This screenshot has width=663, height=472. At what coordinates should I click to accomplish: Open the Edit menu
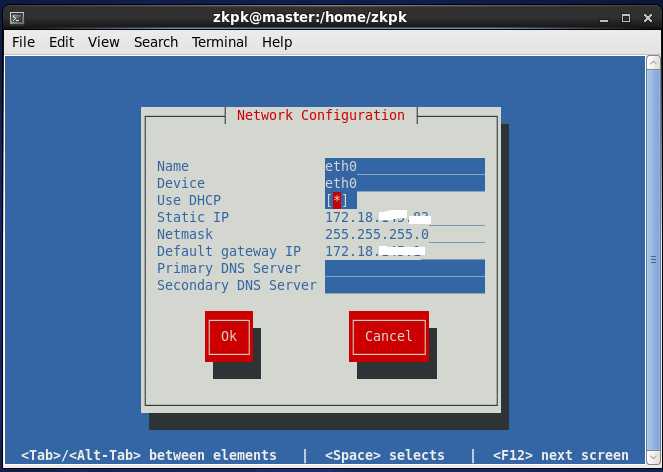pos(61,42)
